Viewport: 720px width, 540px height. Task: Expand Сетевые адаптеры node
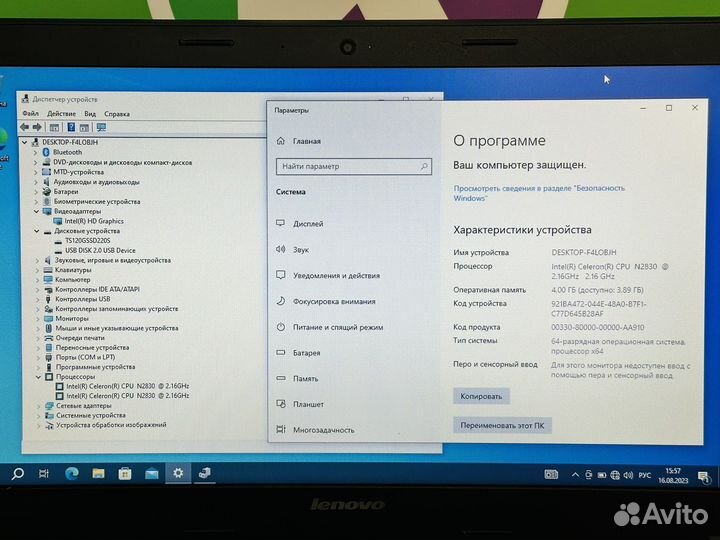tap(39, 406)
